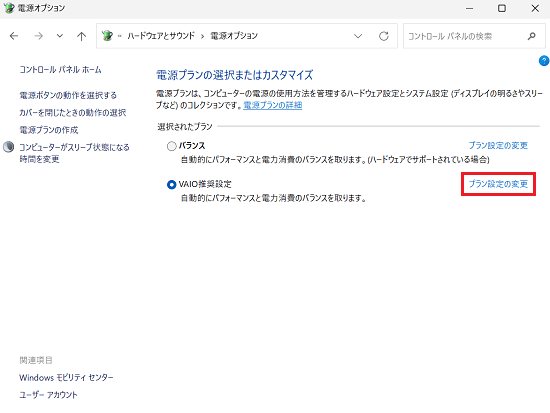The height and width of the screenshot is (413, 550).
Task: Open プラン設定の変更 for バランス plan
Action: click(498, 145)
